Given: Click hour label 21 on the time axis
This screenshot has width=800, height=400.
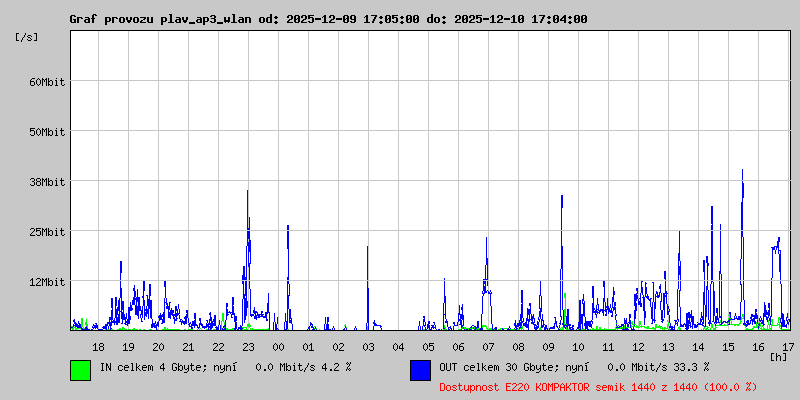Looking at the screenshot, I should point(188,347).
